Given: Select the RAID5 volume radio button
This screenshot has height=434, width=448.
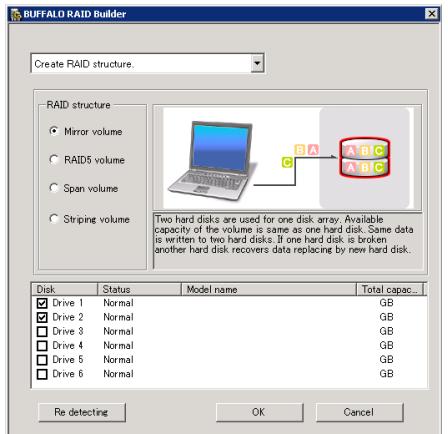Looking at the screenshot, I should pos(54,159).
